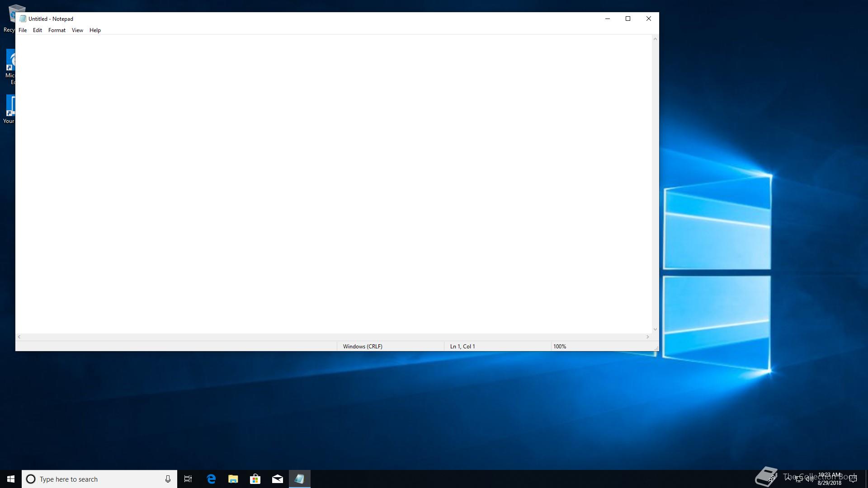
Task: Open the File menu
Action: click(23, 30)
